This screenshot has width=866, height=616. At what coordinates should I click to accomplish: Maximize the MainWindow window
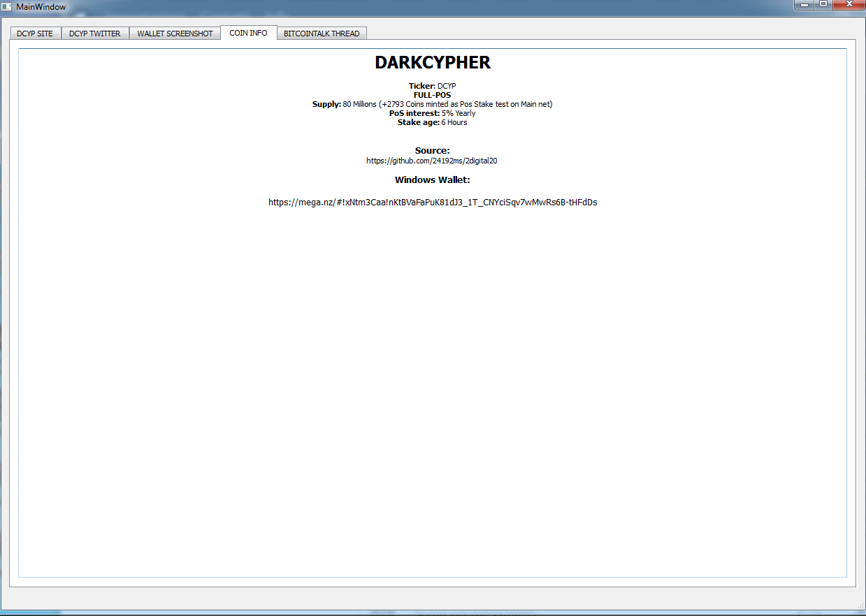[x=823, y=4]
